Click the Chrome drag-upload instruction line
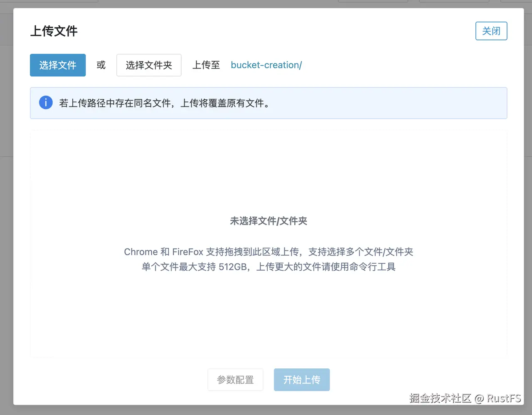532x415 pixels. click(268, 252)
